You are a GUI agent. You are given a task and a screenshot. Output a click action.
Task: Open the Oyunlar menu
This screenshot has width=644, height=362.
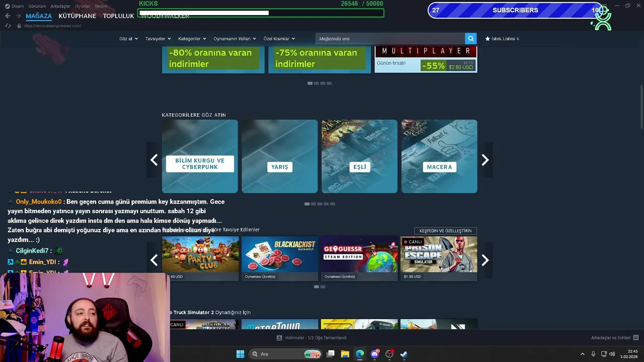tap(83, 6)
